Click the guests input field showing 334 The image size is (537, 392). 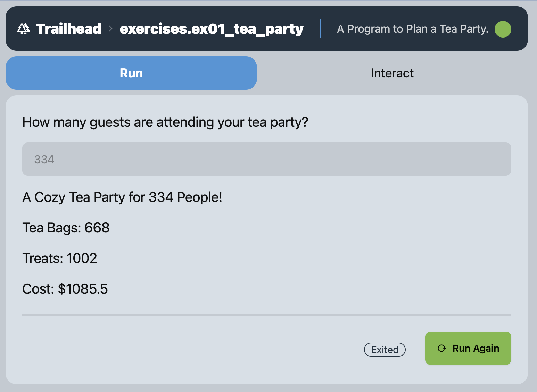click(x=266, y=159)
